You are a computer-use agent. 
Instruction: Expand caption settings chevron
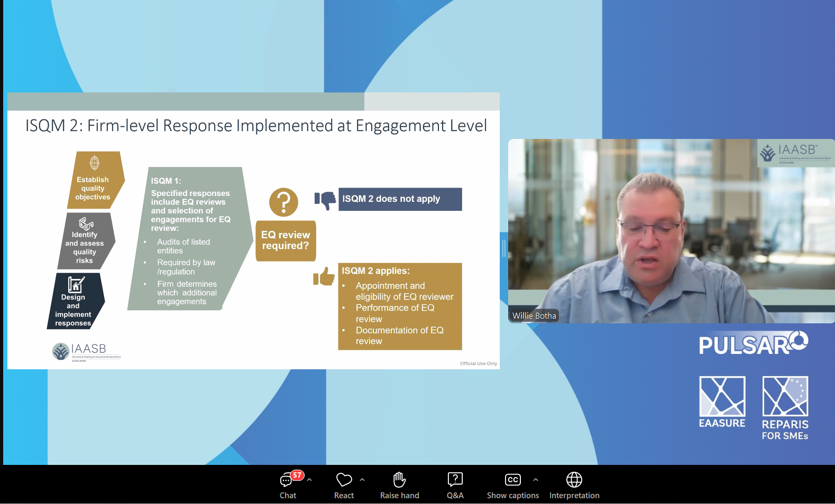(x=536, y=480)
